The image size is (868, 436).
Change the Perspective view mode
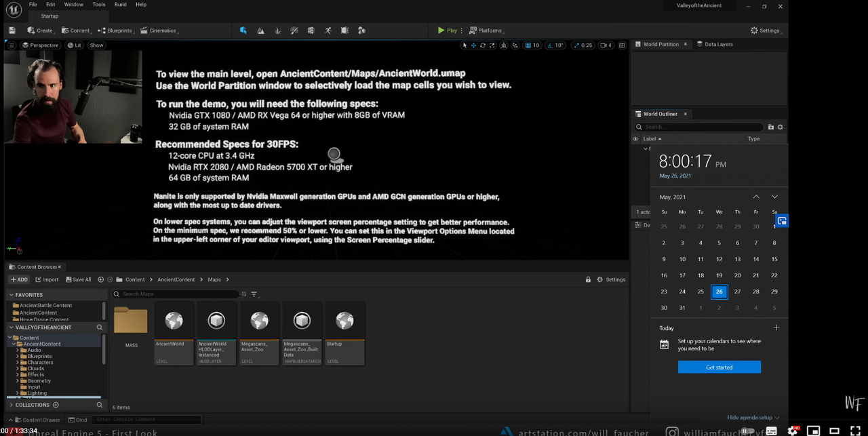(40, 45)
